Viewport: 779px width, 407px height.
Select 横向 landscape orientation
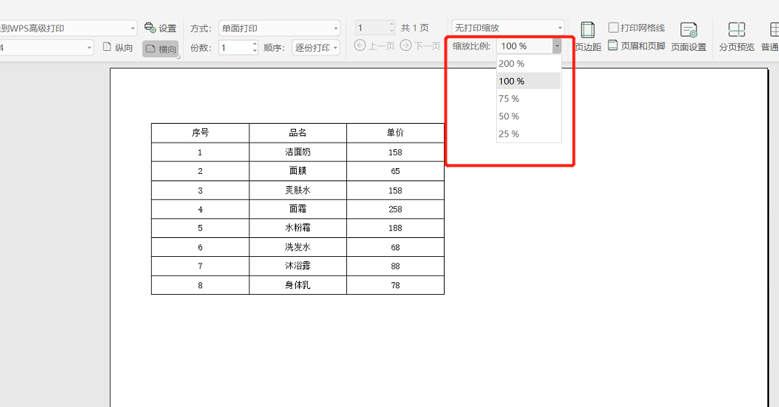pos(160,49)
